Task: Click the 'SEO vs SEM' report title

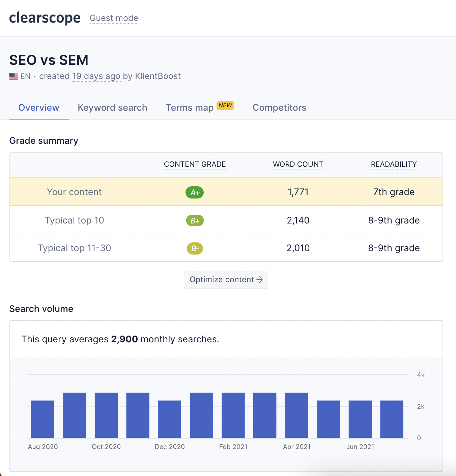Action: [x=49, y=60]
